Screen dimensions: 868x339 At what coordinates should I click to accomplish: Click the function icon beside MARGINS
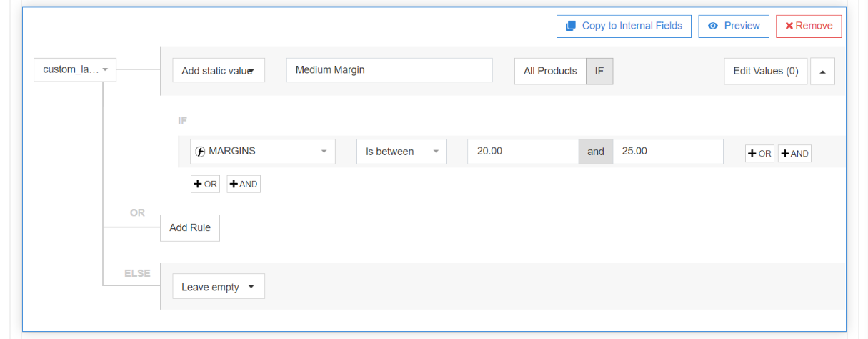click(x=201, y=152)
